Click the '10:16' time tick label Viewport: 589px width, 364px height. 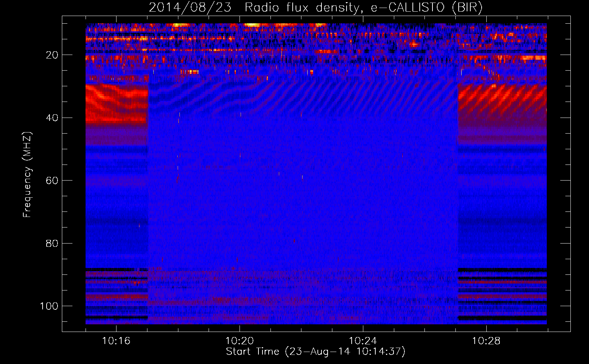click(116, 341)
